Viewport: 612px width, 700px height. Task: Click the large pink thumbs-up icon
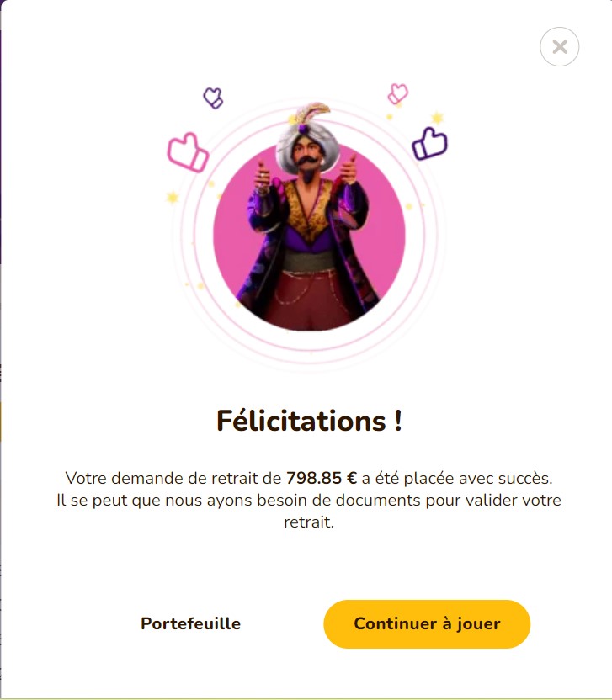point(188,152)
